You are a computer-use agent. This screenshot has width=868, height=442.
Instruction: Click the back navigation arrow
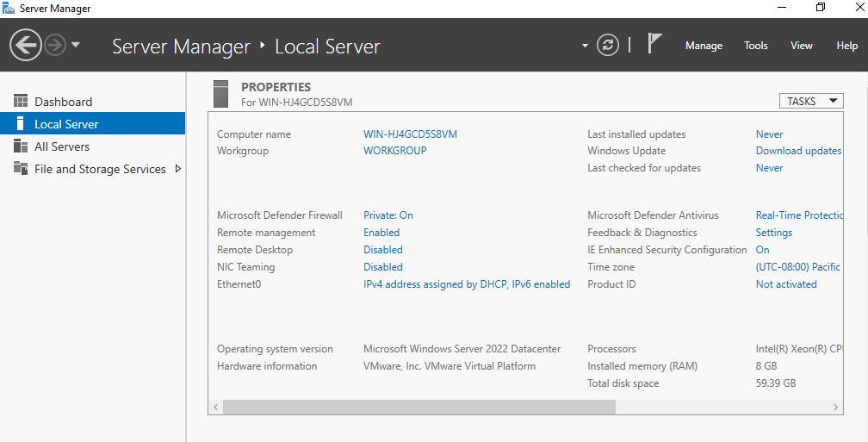(x=26, y=45)
